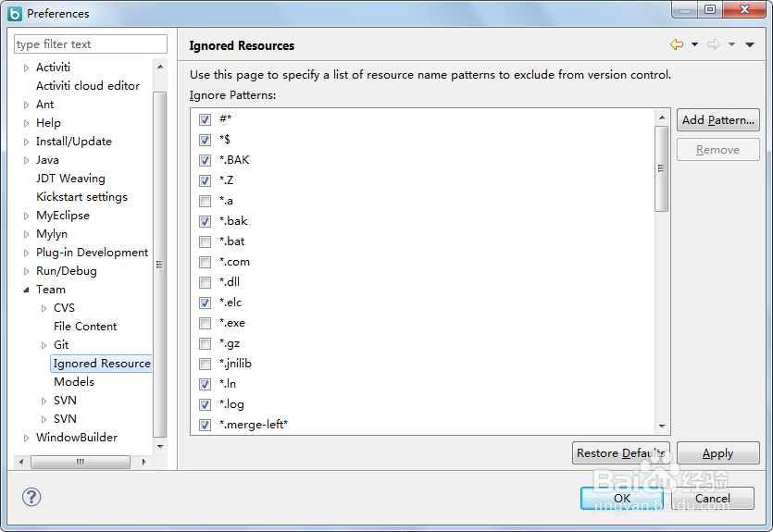Screen dimensions: 773x532
Task: Select the *.merge-left* pattern text
Action: (254, 424)
